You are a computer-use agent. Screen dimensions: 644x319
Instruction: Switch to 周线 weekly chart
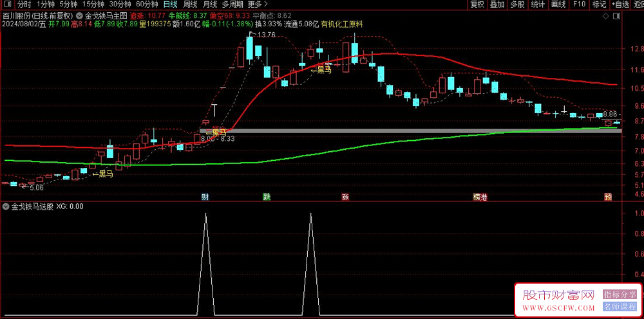click(190, 5)
